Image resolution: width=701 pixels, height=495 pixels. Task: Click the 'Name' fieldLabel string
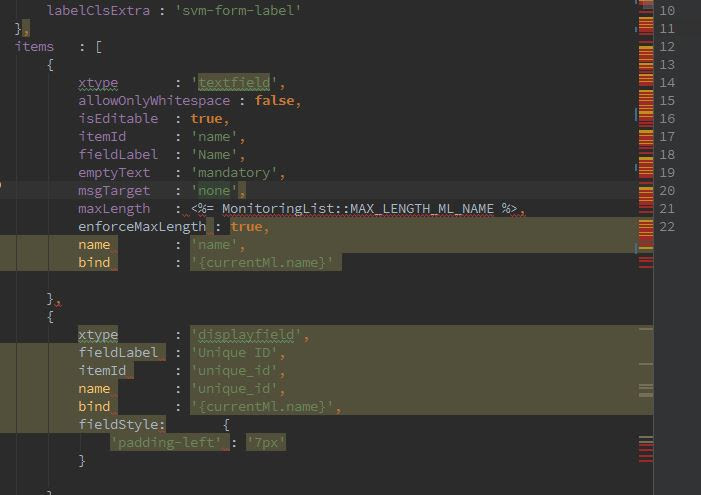tap(214, 155)
